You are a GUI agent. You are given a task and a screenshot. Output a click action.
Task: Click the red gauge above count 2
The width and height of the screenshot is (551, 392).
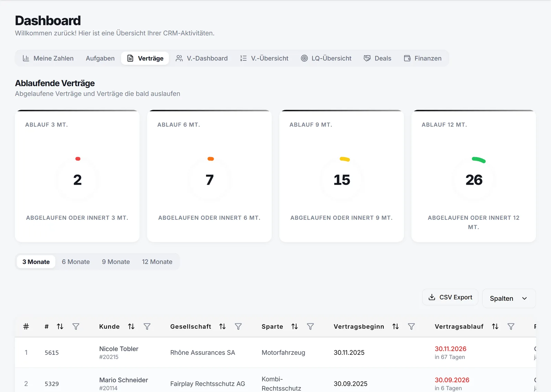(x=78, y=159)
